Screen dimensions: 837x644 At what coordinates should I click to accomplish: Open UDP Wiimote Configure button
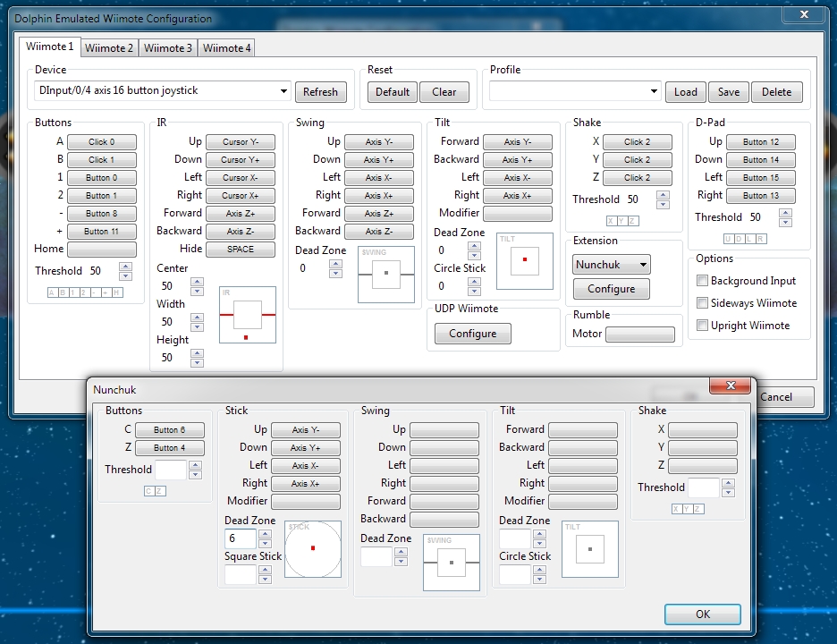tap(472, 334)
